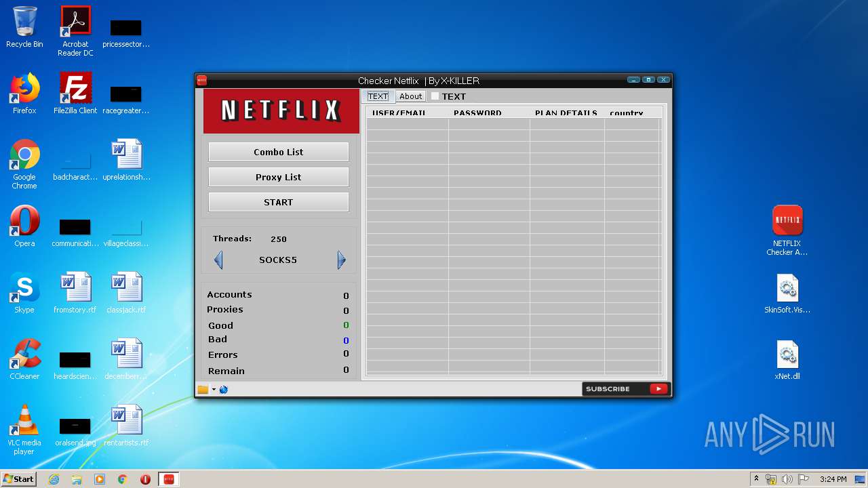Close the Checker Netflix window
This screenshot has width=868, height=488.
coord(664,80)
